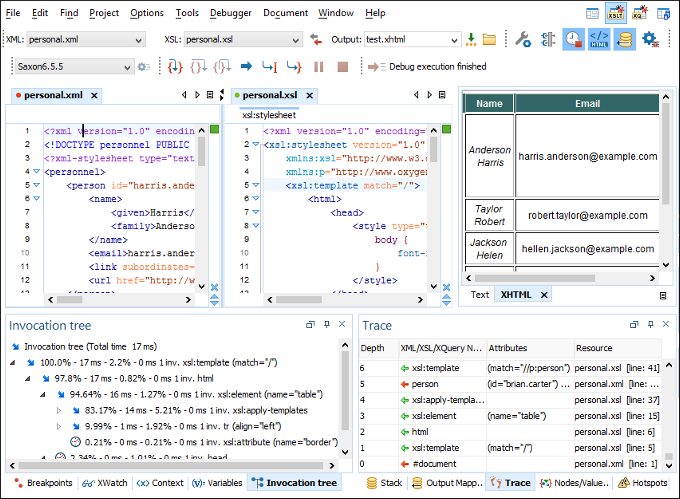Open the Saxon6.5.5 engine dropdown
This screenshot has width=680, height=499.
pos(127,67)
